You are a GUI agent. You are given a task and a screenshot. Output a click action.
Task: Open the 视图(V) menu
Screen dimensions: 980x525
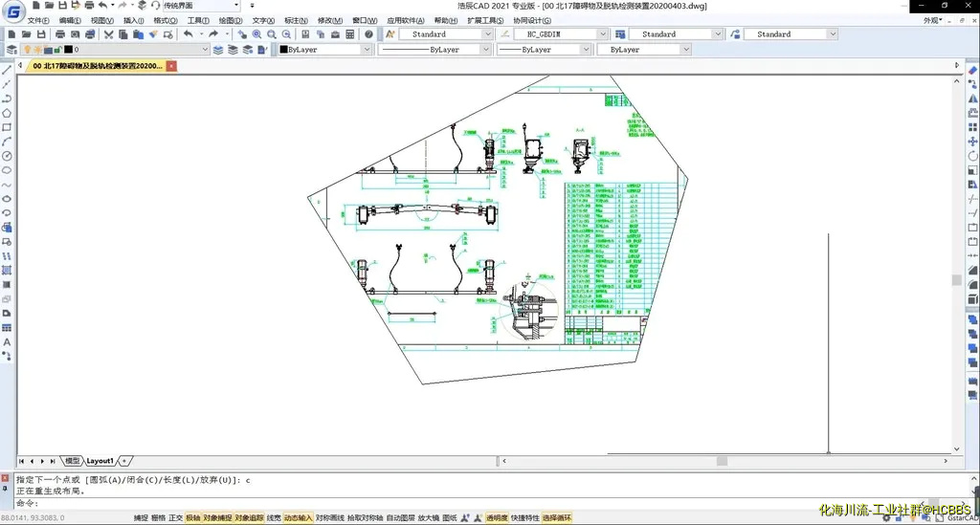tap(101, 21)
